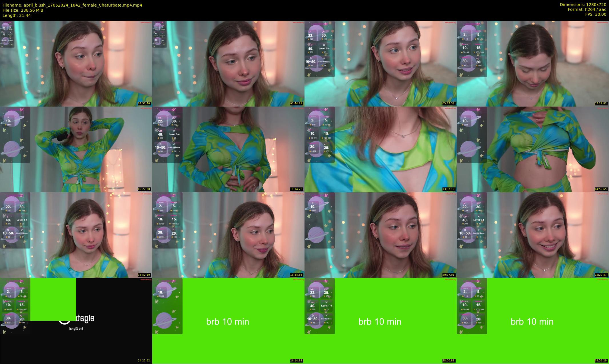
Task: Select the frame timestamped 18:44.56
Action: (228, 235)
